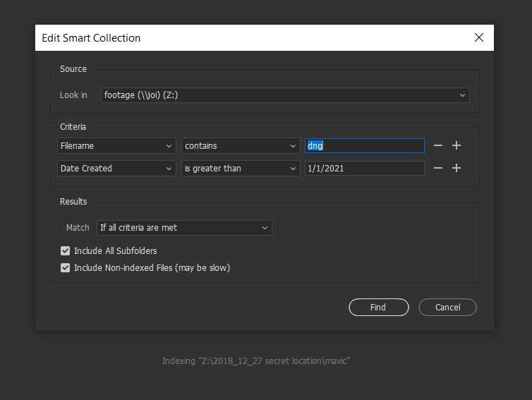Viewport: 532px width, 400px height.
Task: Click the Results section label
Action: (73, 202)
